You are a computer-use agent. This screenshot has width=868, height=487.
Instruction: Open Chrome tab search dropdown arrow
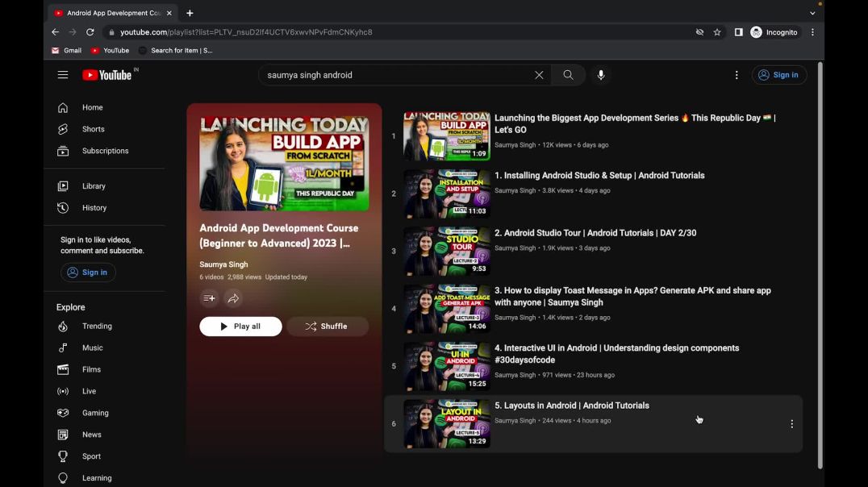coord(812,13)
